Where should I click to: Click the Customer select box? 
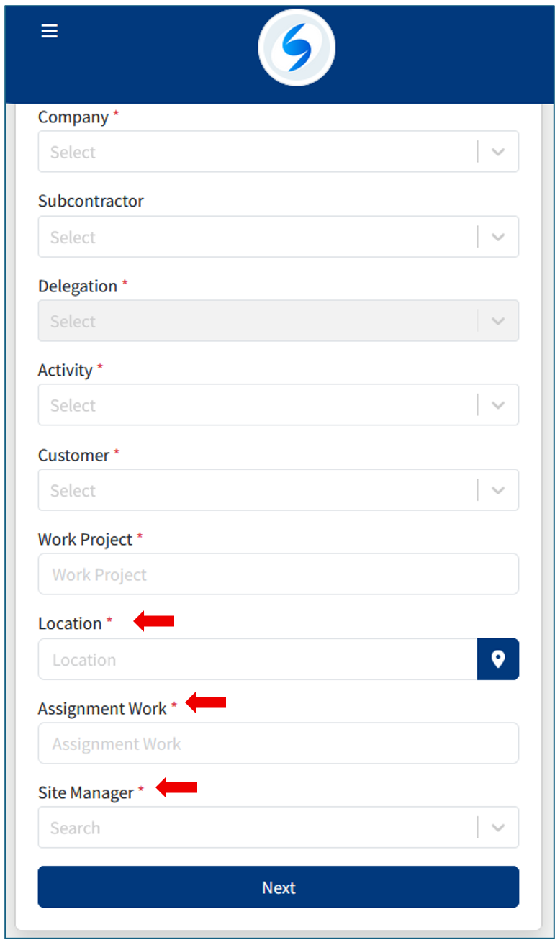click(256, 490)
